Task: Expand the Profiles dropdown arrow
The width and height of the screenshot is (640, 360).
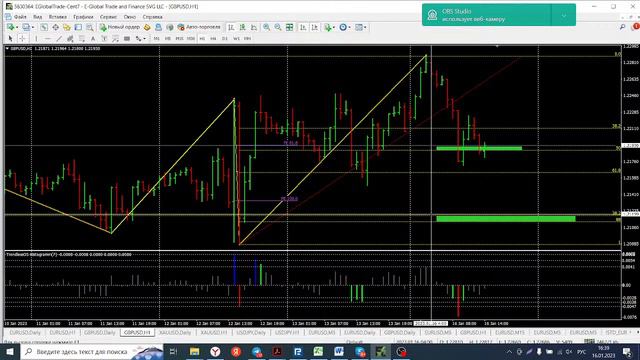Action: (33, 27)
